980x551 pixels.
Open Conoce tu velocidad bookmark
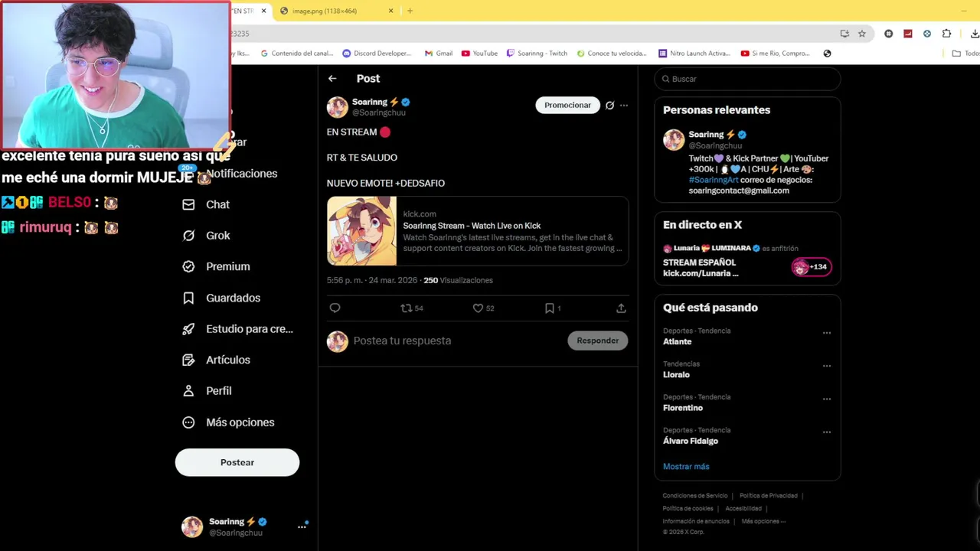pyautogui.click(x=612, y=54)
